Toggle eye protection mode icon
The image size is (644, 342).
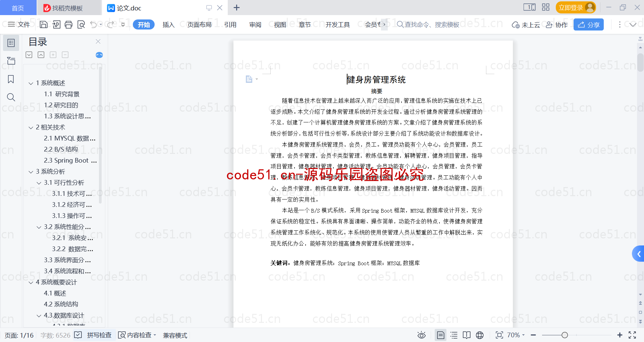422,335
